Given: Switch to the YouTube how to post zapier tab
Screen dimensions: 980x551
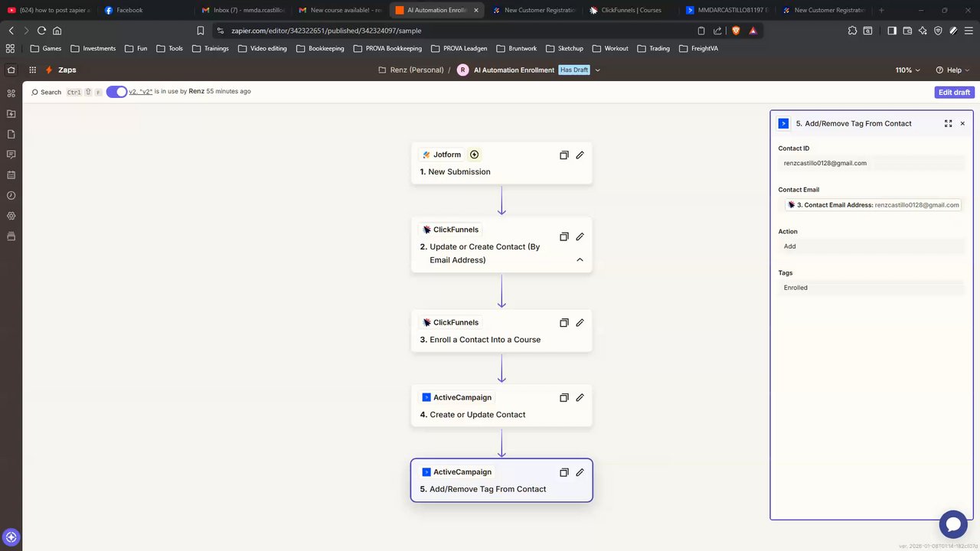Looking at the screenshot, I should coord(47,10).
